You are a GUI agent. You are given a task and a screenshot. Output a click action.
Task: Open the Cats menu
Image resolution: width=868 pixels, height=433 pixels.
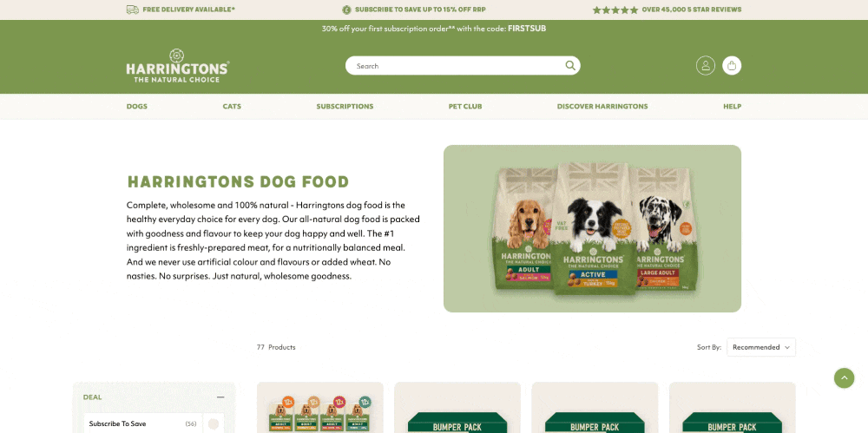[x=232, y=107]
